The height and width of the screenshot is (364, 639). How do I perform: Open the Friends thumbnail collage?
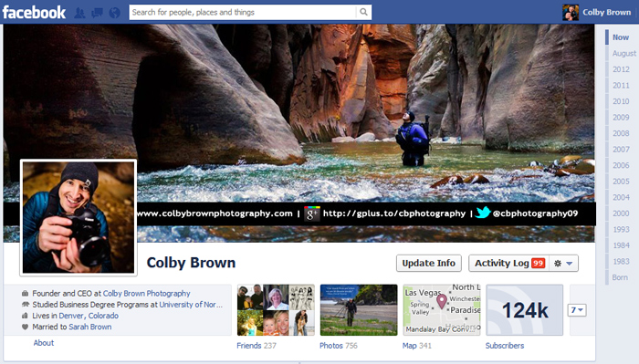click(276, 310)
